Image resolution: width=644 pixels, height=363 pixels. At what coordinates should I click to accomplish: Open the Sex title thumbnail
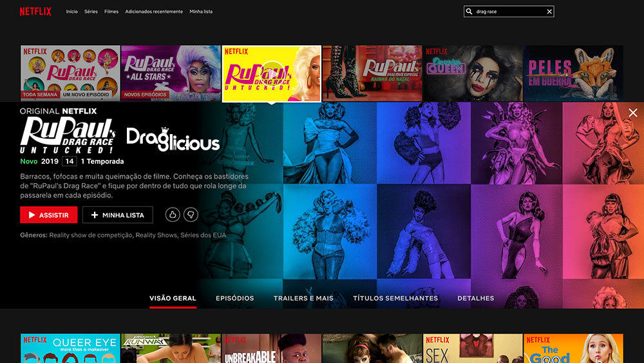point(473,348)
